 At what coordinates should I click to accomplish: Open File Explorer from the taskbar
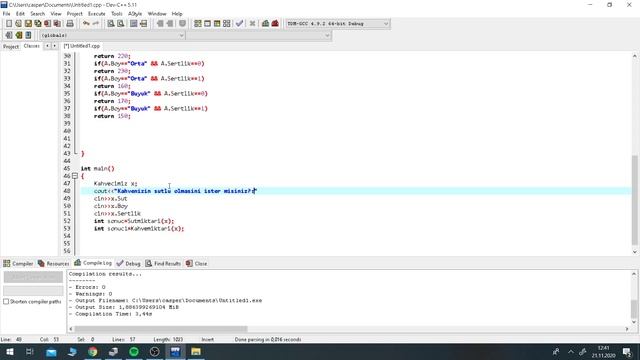pyautogui.click(x=196, y=352)
